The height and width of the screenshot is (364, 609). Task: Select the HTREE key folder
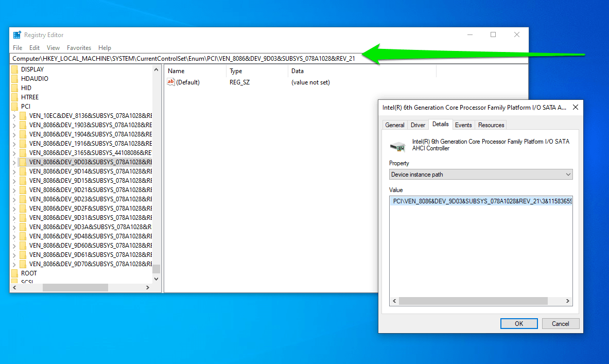30,97
